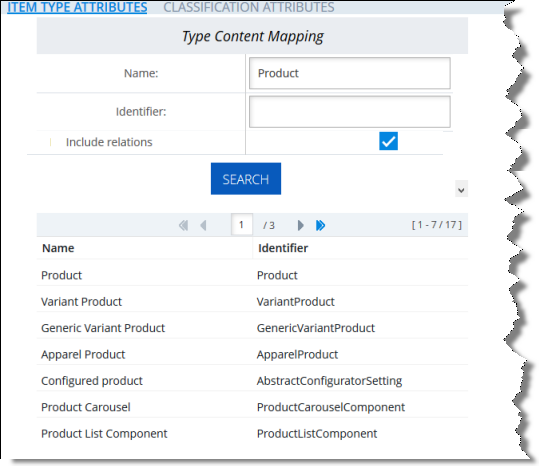
Task: Jump to last results page
Action: pyautogui.click(x=320, y=225)
